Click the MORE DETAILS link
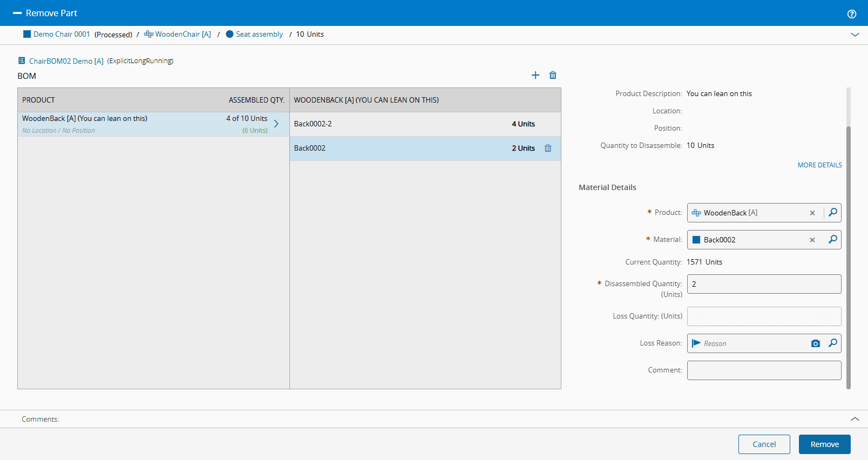868x460 pixels. [x=819, y=165]
